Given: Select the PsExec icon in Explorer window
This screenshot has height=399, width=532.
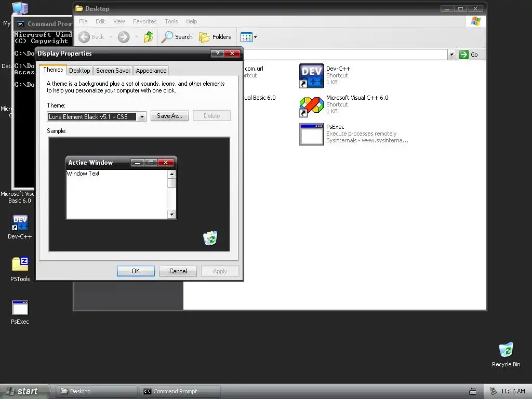Looking at the screenshot, I should pos(312,135).
